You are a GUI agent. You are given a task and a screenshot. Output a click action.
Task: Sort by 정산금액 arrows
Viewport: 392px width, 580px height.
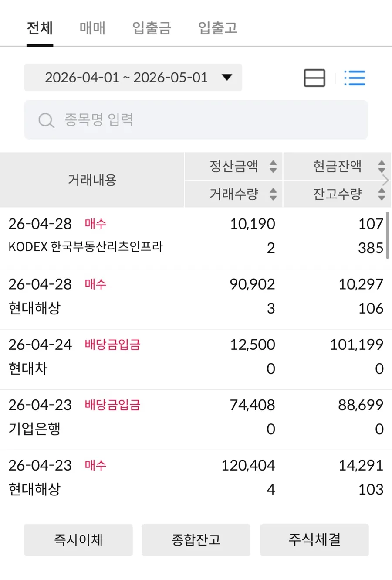tap(273, 166)
